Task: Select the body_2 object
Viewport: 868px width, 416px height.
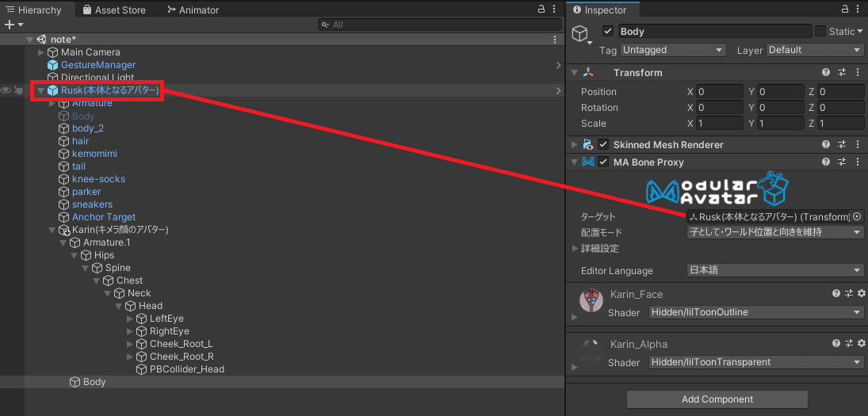Action: [x=87, y=128]
